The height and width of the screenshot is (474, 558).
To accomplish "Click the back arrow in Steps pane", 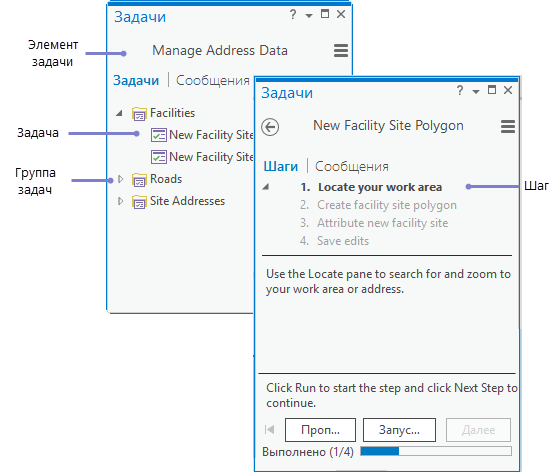I will coord(270,127).
